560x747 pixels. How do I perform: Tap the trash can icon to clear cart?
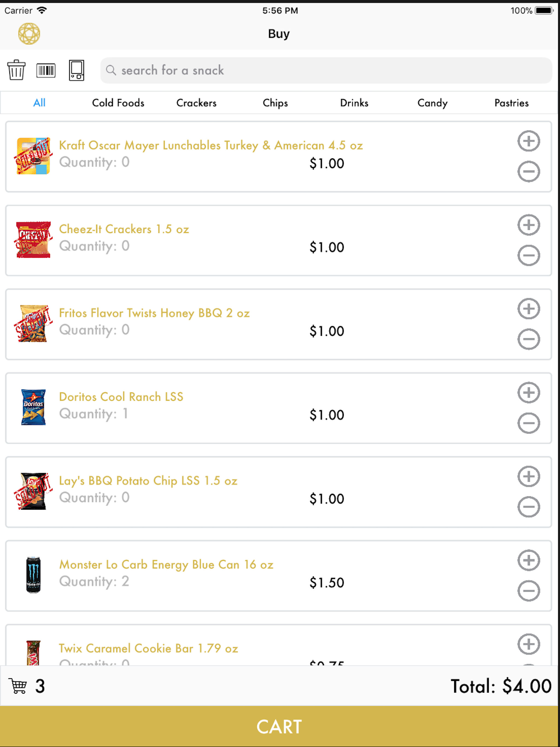(x=16, y=70)
